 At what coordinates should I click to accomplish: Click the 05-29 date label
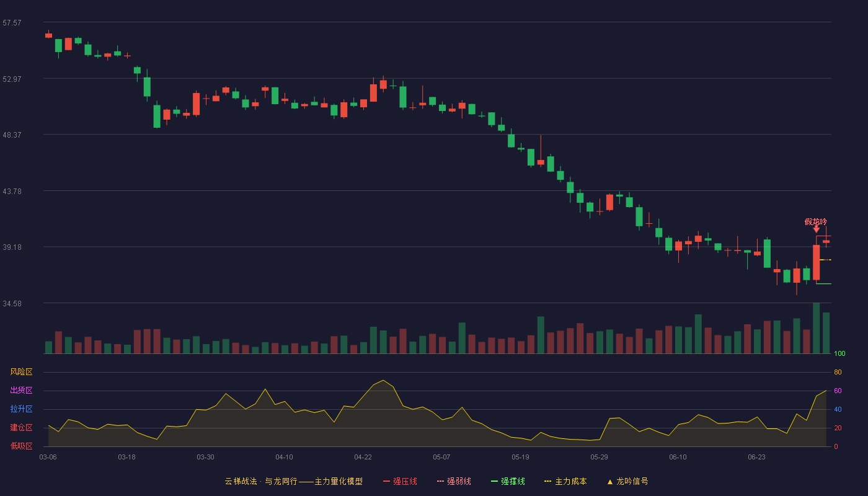pyautogui.click(x=599, y=457)
